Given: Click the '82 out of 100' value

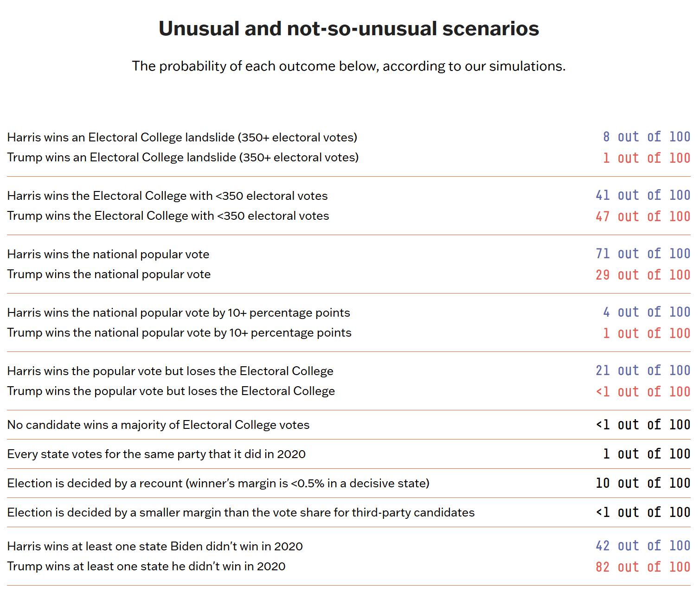Looking at the screenshot, I should pyautogui.click(x=643, y=567).
